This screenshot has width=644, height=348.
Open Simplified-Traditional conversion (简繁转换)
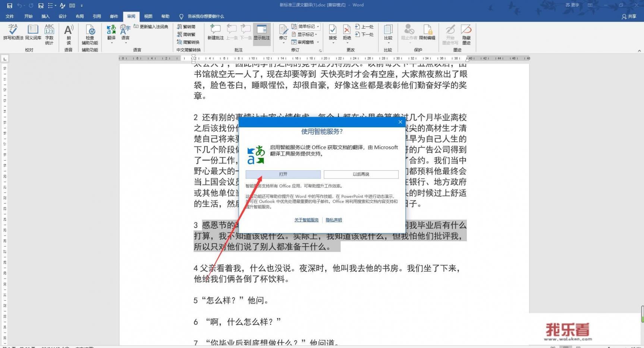(188, 42)
